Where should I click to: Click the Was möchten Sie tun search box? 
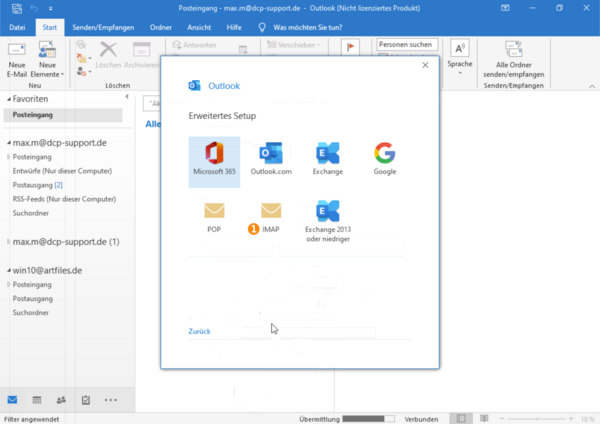point(308,28)
